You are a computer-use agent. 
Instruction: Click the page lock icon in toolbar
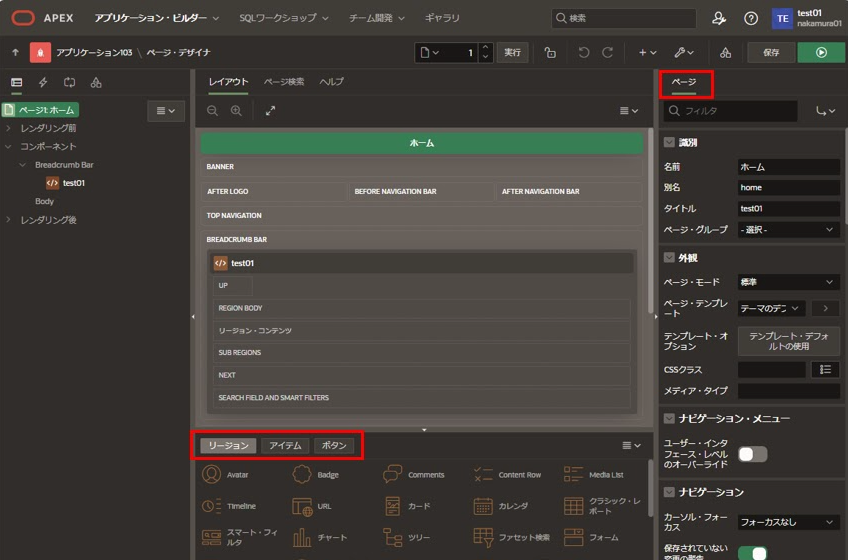click(550, 53)
